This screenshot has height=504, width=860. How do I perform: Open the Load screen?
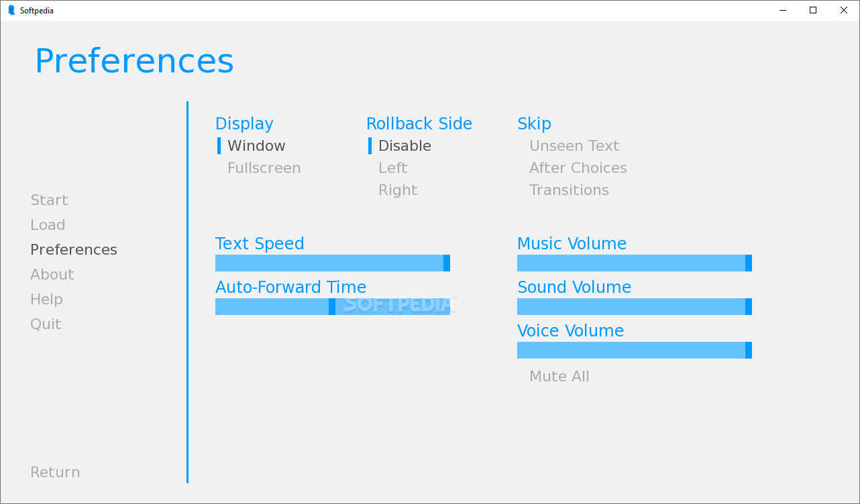[x=48, y=225]
